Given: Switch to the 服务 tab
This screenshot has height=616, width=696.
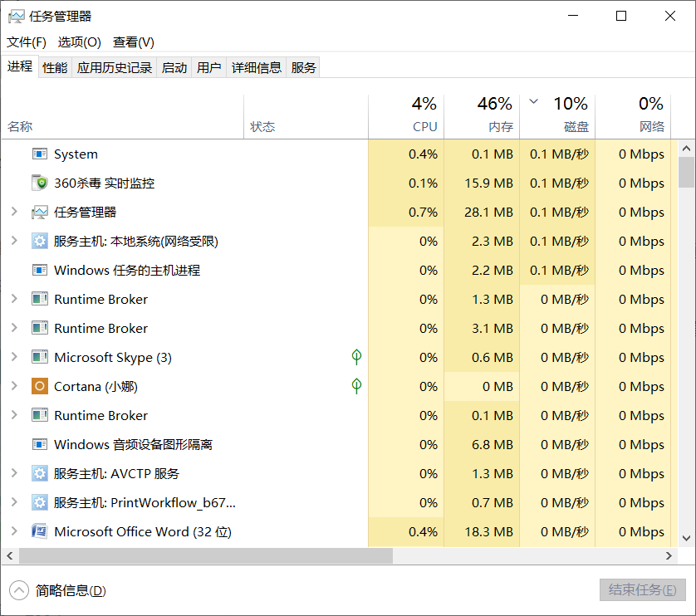Looking at the screenshot, I should 303,67.
